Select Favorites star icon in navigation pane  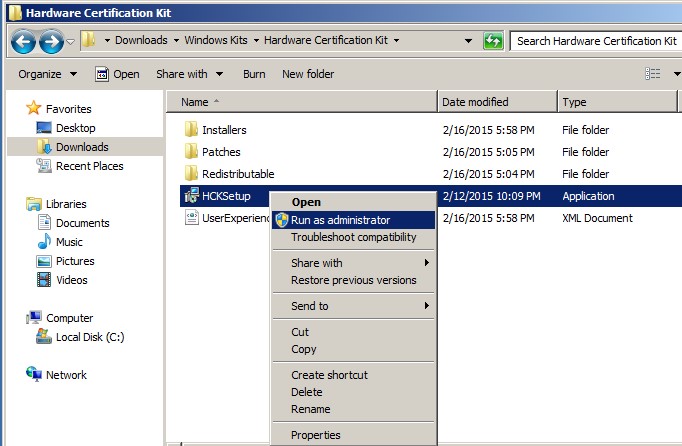pos(33,108)
